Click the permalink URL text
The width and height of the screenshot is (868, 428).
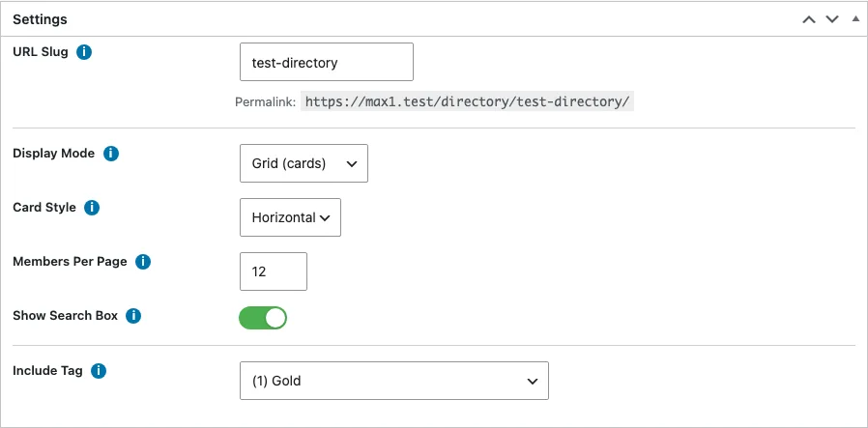(x=467, y=101)
